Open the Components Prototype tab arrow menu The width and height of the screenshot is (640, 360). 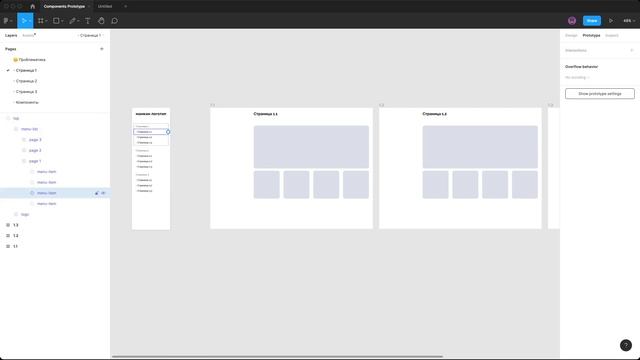89,6
